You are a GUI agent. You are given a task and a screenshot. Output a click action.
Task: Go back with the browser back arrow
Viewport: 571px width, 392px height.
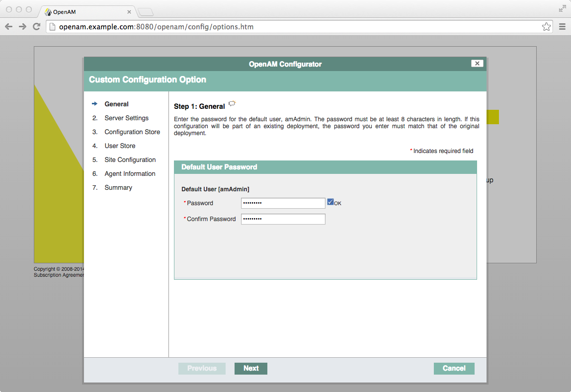click(9, 26)
